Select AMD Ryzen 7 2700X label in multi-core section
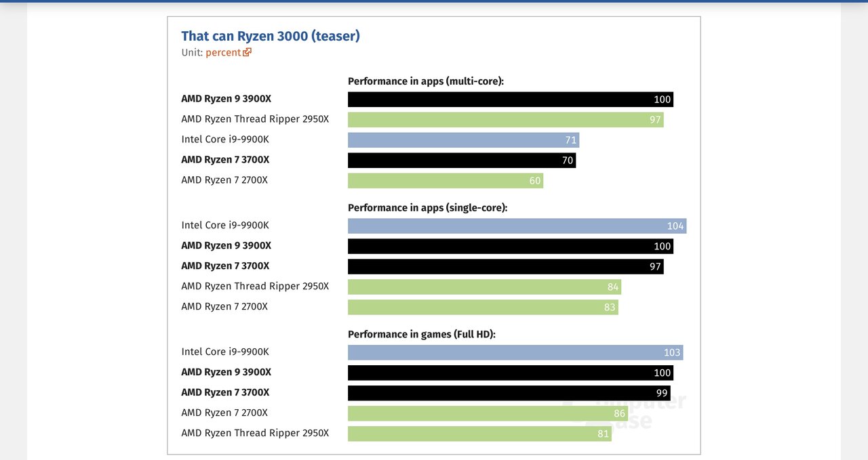Image resolution: width=868 pixels, height=460 pixels. (224, 180)
